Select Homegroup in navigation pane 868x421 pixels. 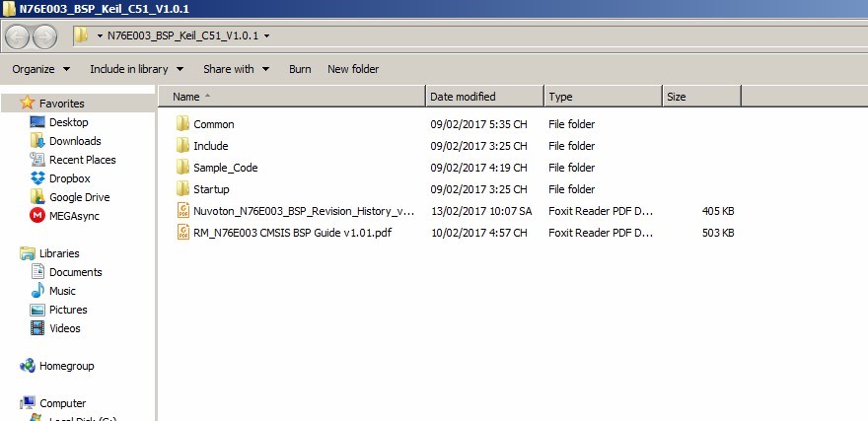click(x=66, y=366)
